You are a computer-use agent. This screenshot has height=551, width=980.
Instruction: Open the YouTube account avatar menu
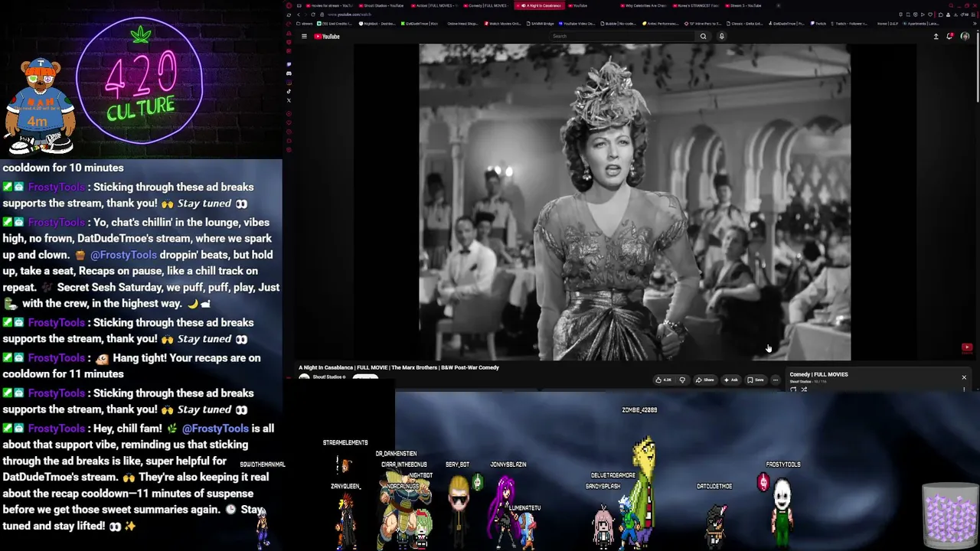pyautogui.click(x=965, y=36)
